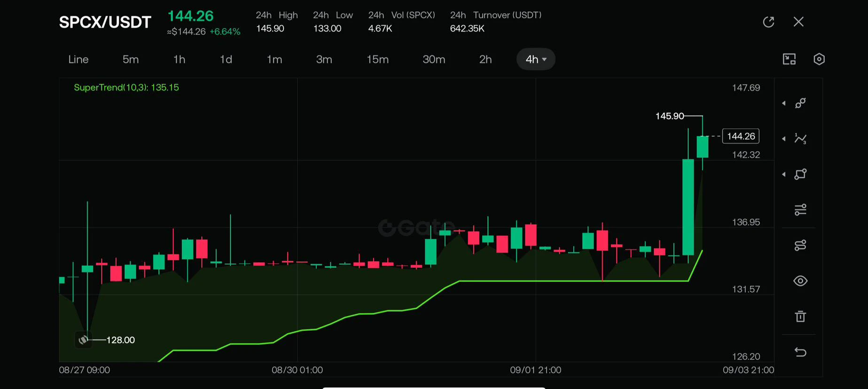The height and width of the screenshot is (389, 868).
Task: Switch to the Line chart tab
Action: [78, 59]
